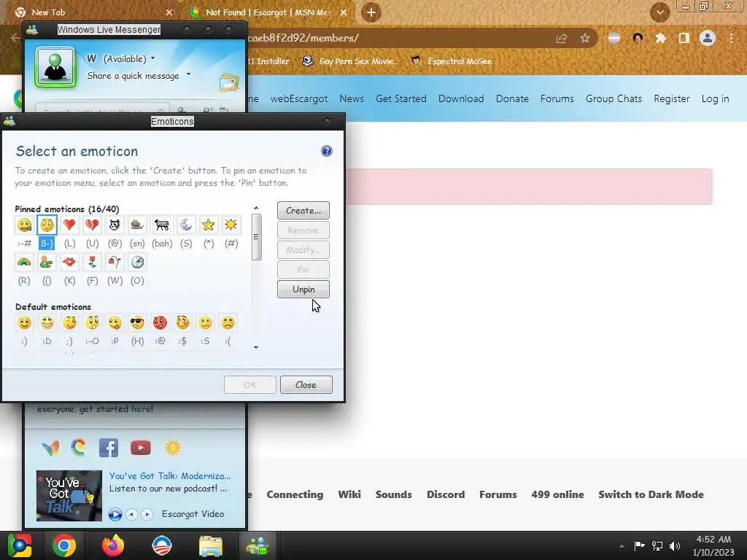Select the red lips (K) emoticon
The width and height of the screenshot is (747, 560).
coord(69,262)
